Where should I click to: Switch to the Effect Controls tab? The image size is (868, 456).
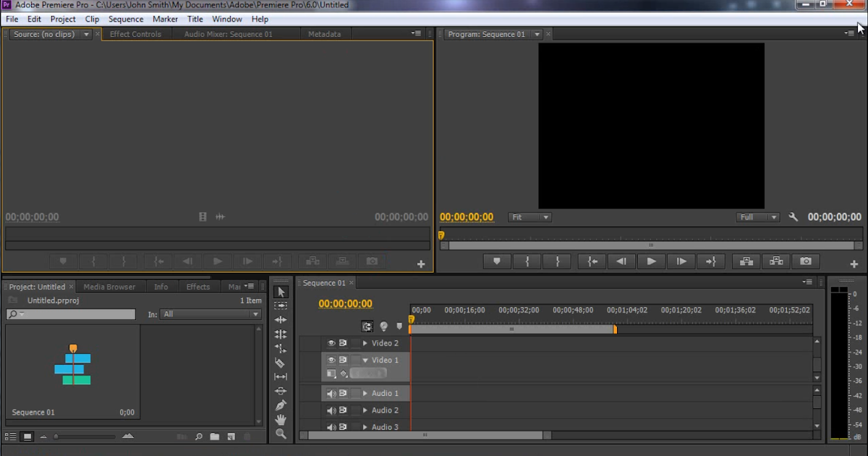[x=135, y=34]
